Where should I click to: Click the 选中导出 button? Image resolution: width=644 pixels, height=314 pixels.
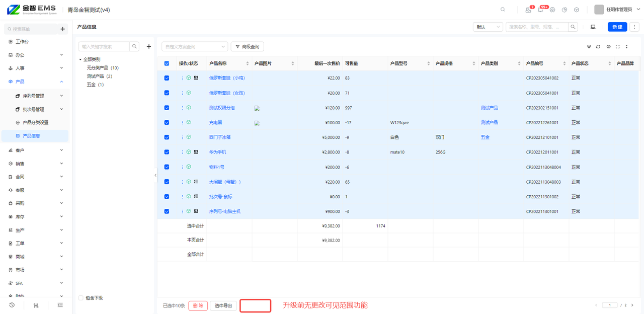tap(223, 305)
